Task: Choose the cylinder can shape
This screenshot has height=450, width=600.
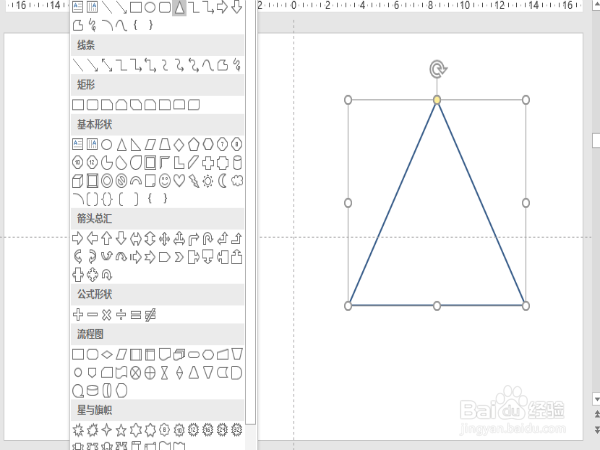Action: pyautogui.click(x=237, y=163)
